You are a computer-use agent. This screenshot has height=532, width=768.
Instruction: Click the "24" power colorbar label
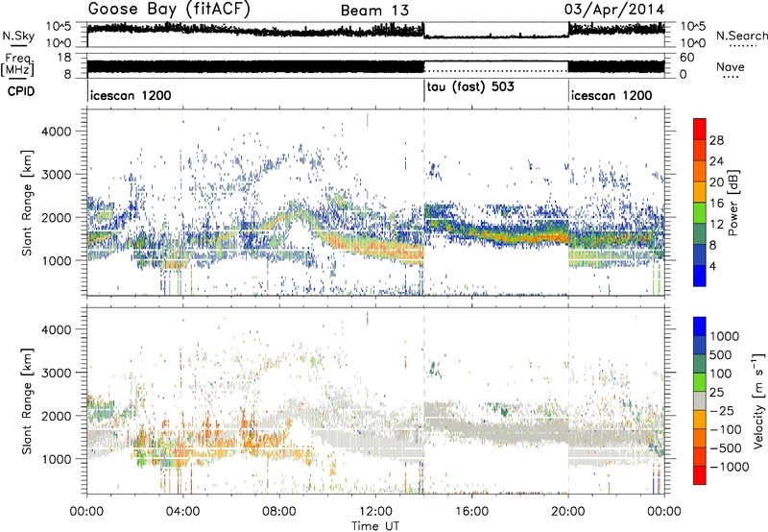716,161
